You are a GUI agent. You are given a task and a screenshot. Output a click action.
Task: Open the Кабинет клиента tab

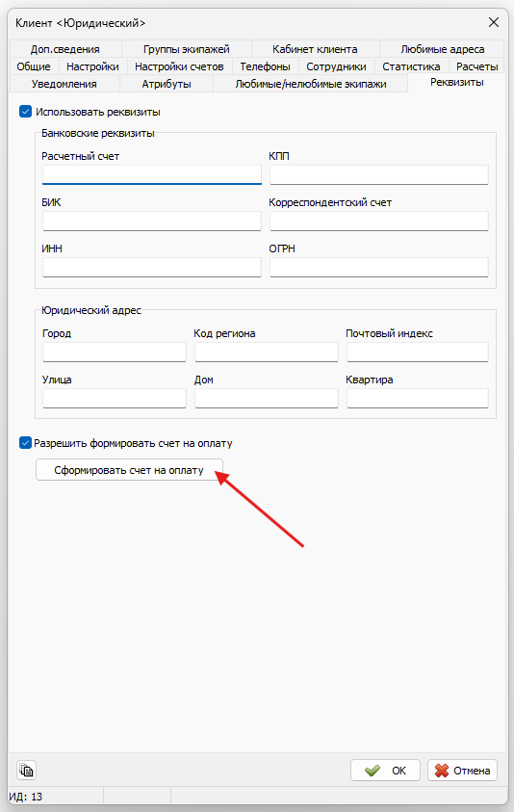(x=315, y=49)
